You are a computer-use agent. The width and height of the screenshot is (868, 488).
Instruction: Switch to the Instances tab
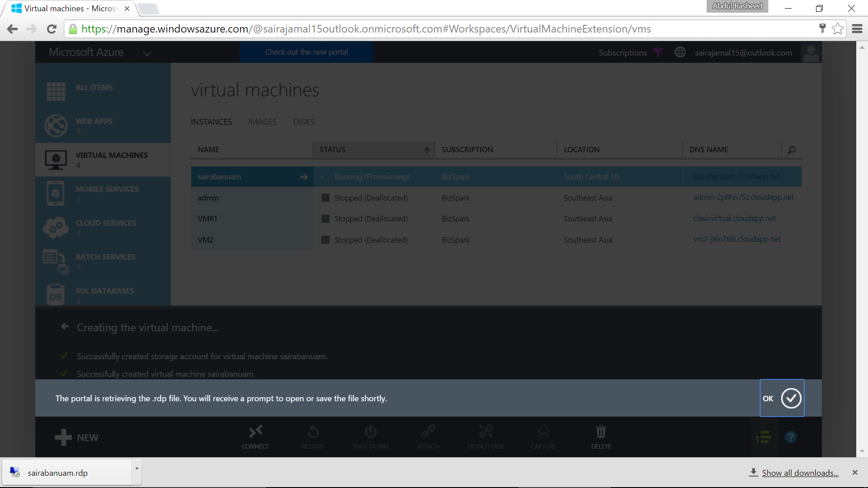point(211,122)
